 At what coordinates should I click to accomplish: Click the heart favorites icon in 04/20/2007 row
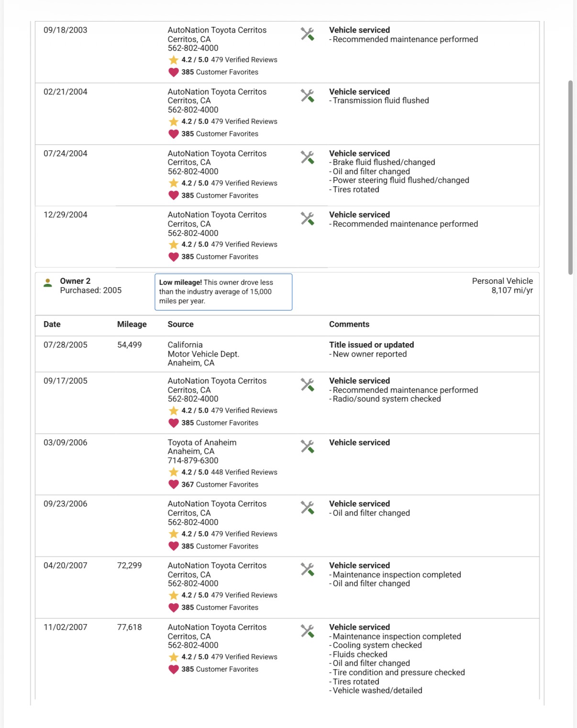(173, 608)
